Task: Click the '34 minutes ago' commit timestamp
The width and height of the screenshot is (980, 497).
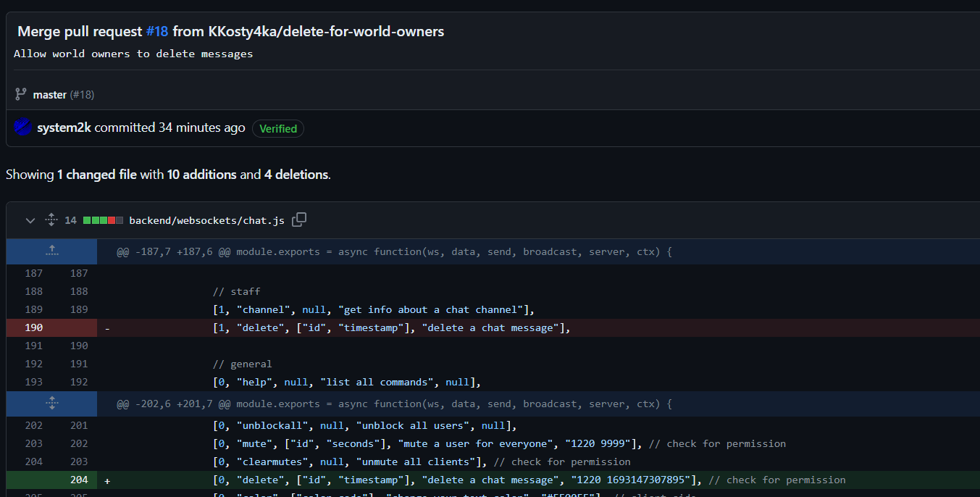Action: 201,128
